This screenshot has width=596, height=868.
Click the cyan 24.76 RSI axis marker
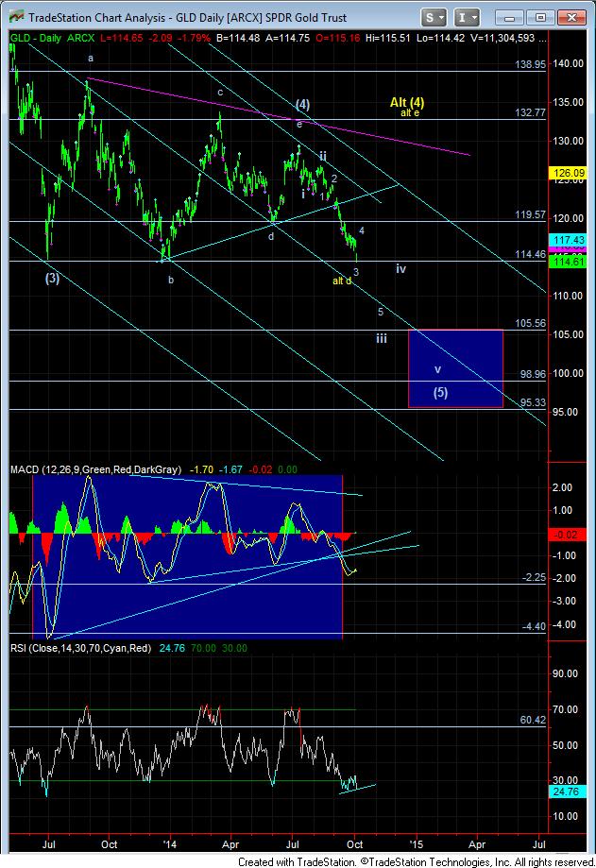click(568, 791)
